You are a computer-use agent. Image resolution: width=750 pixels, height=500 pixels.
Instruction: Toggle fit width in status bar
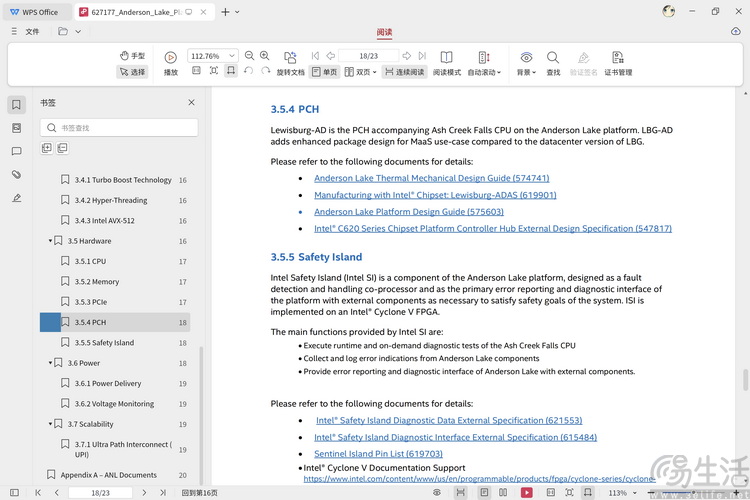pos(588,492)
